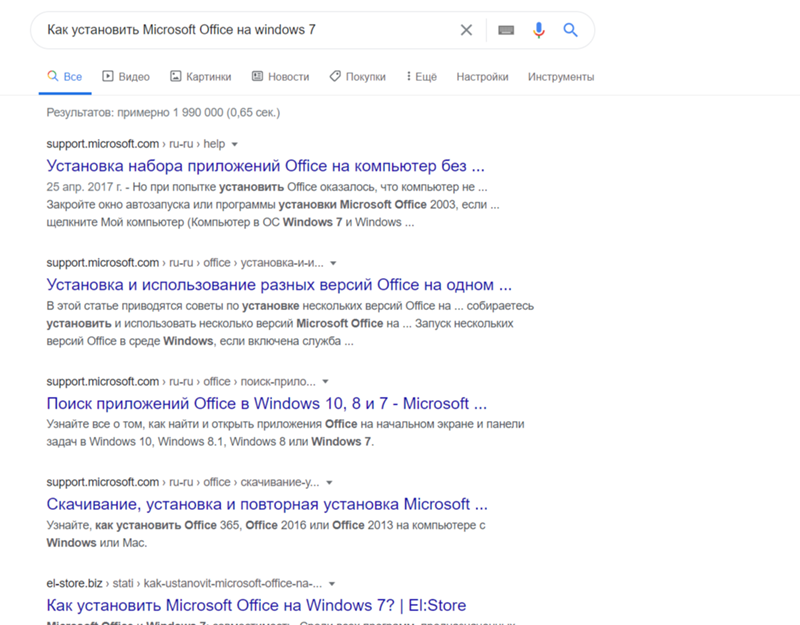Click snippet 'Узнайте, как установить Office 365'
This screenshot has height=625, width=800.
(266, 534)
